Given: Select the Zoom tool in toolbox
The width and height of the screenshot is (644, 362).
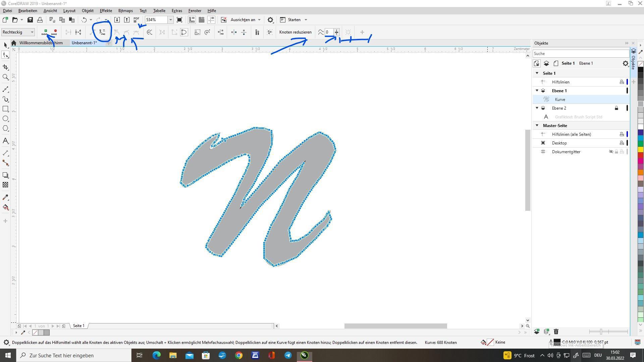Looking at the screenshot, I should pyautogui.click(x=5, y=77).
